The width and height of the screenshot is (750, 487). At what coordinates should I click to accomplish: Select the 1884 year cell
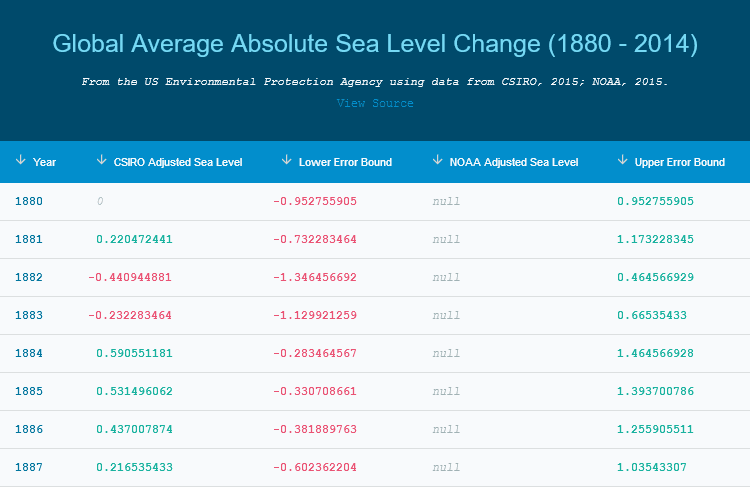point(29,353)
